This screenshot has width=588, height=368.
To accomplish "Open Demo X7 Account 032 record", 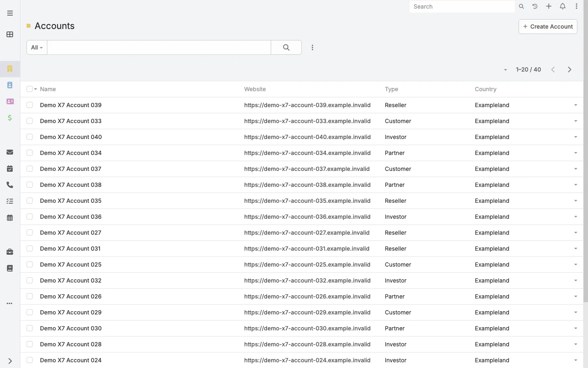I will pos(71,280).
